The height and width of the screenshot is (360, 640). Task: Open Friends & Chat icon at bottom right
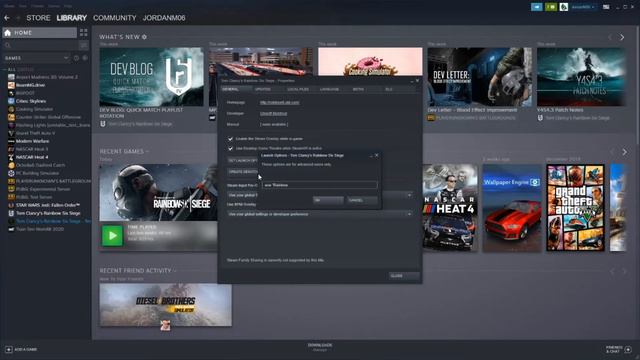pos(628,349)
